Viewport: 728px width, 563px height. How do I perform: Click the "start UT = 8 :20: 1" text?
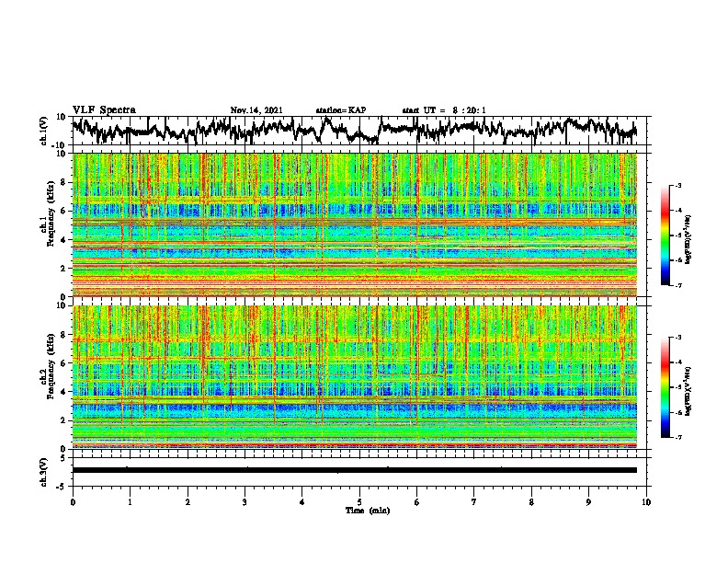click(444, 110)
